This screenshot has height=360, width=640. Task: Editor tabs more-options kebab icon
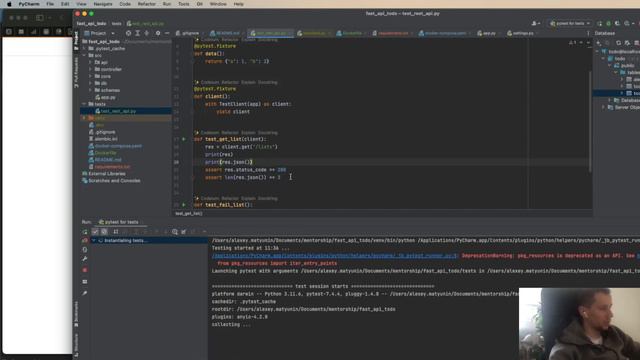coord(588,33)
